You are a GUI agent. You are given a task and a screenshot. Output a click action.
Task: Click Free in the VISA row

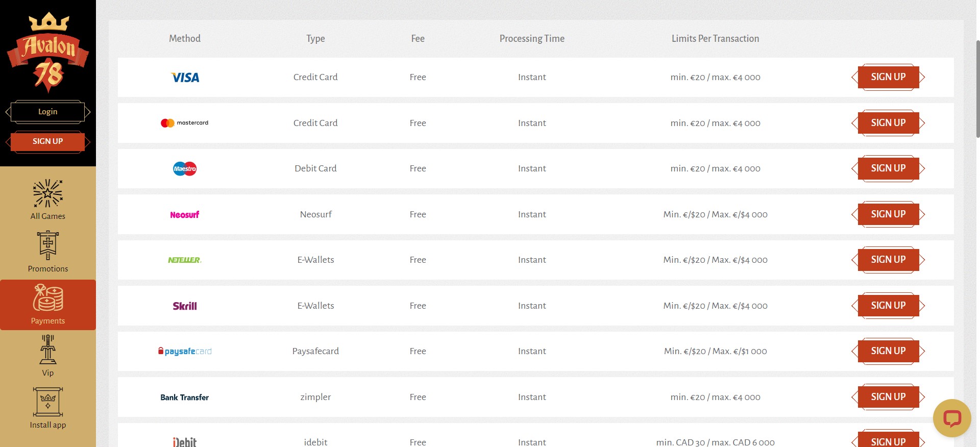pos(418,77)
